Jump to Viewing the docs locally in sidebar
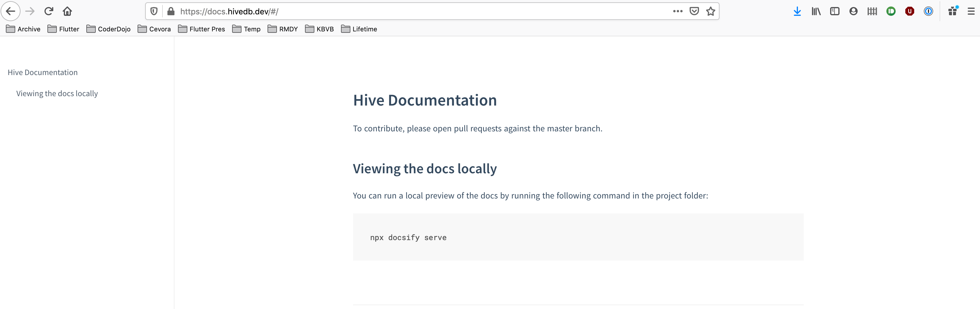The width and height of the screenshot is (980, 309). tap(57, 94)
